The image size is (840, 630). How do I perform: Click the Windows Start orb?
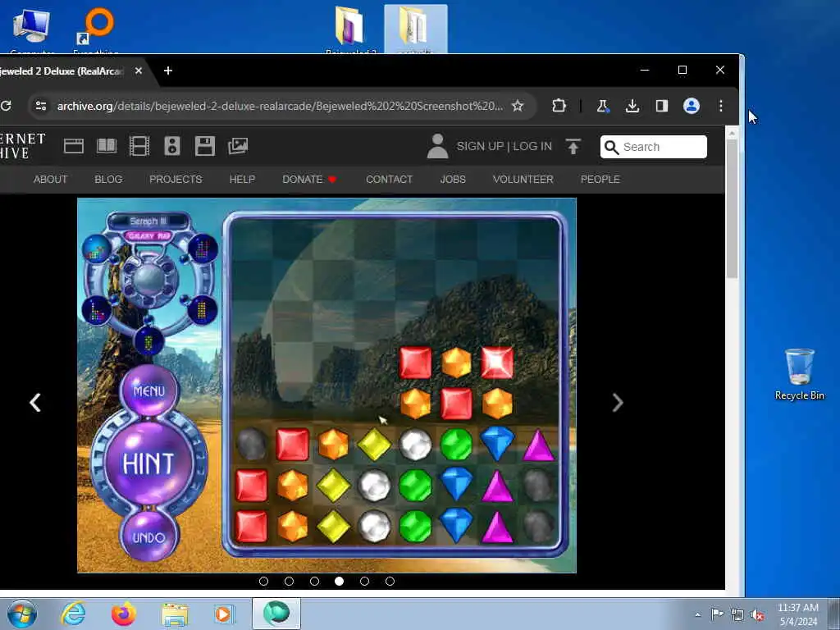coord(22,614)
